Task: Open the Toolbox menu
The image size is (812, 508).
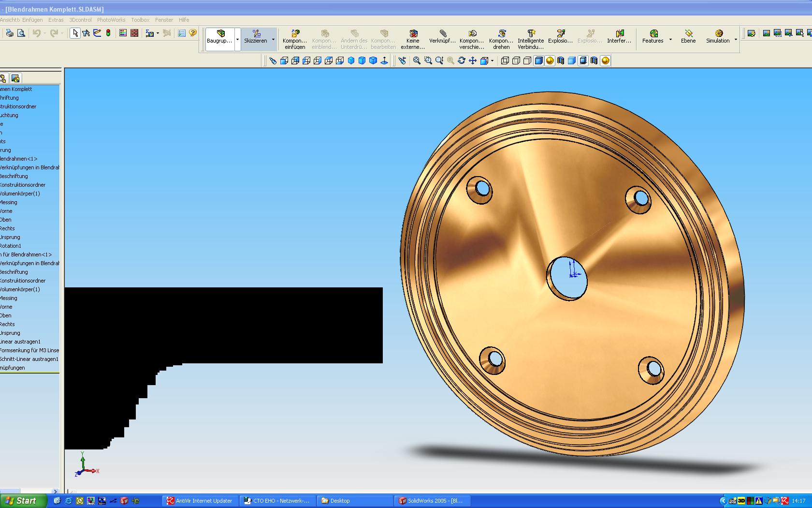Action: coord(140,20)
